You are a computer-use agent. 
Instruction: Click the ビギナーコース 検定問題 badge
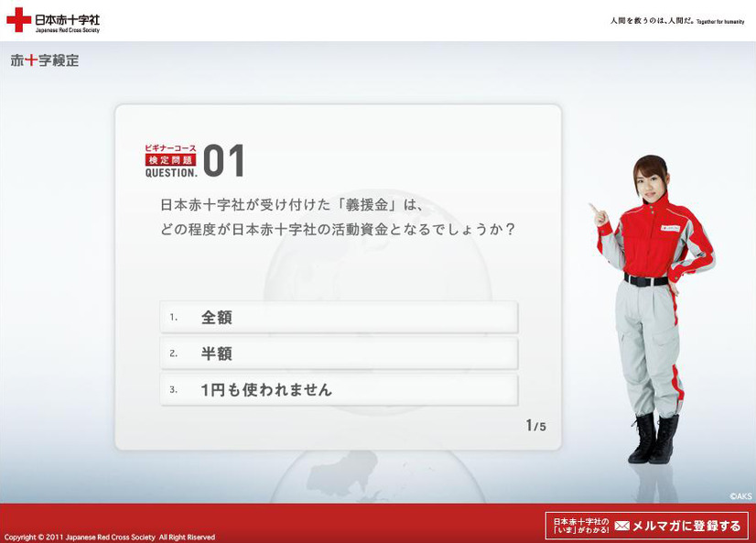point(170,156)
